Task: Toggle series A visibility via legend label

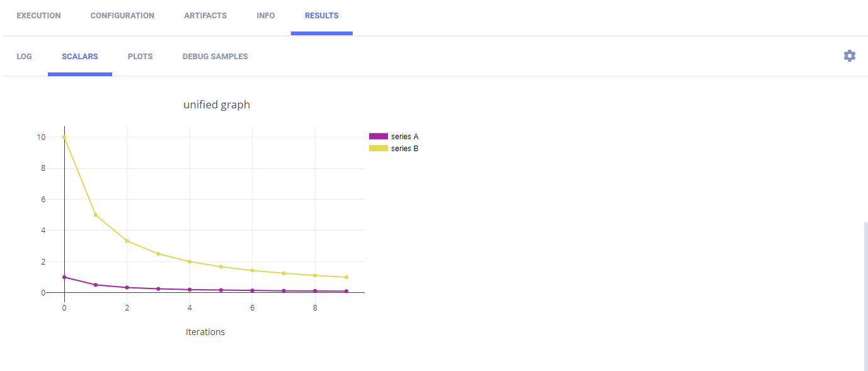Action: tap(404, 137)
